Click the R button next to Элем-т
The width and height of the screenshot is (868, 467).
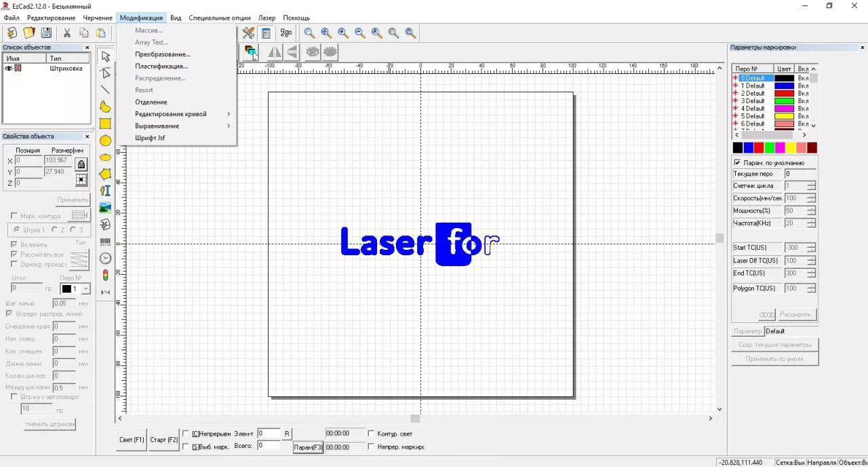pos(287,434)
